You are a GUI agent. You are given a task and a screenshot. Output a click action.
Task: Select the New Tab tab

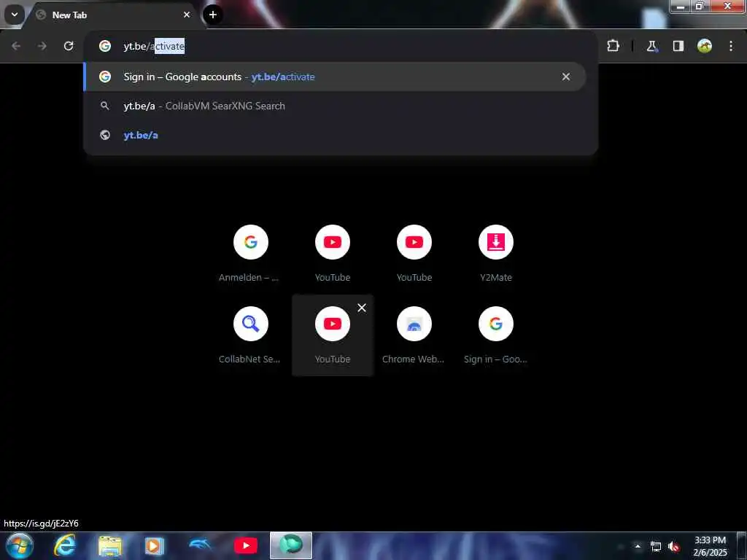click(115, 15)
